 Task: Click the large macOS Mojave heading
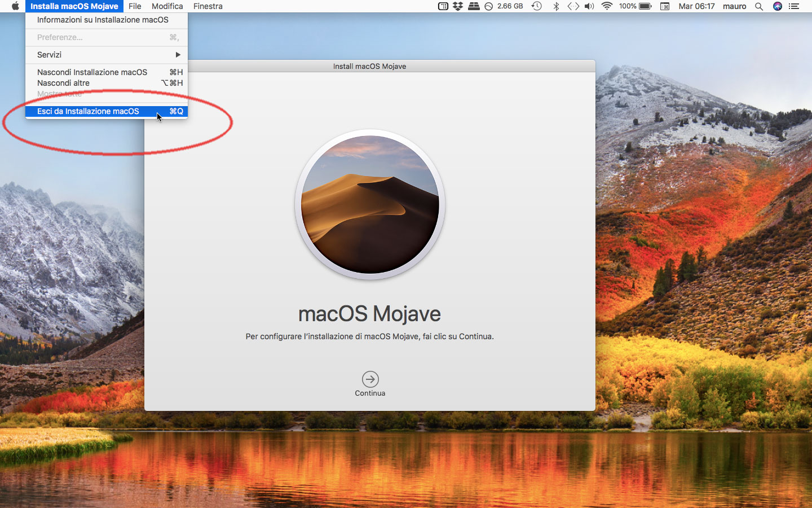(x=369, y=314)
